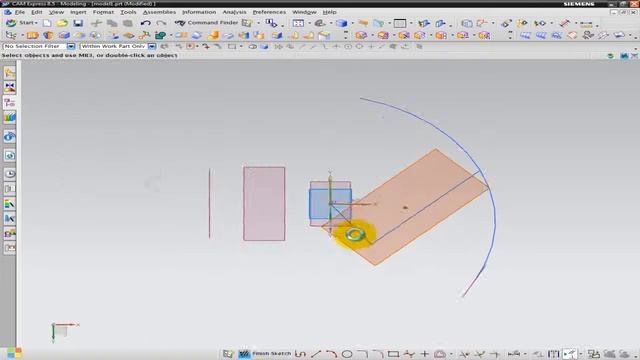This screenshot has width=640, height=360.
Task: Select the Profile sketch tool
Action: [300, 354]
